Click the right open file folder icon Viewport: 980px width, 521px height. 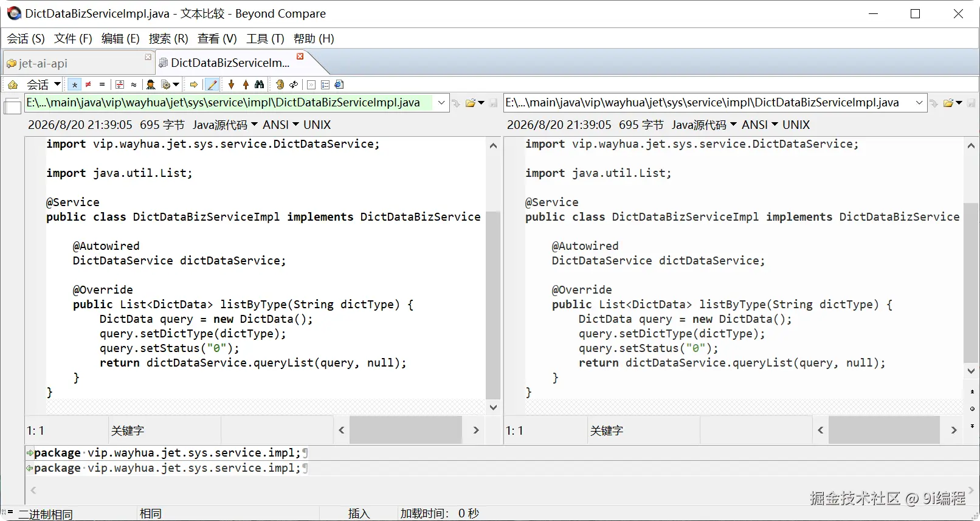click(948, 103)
